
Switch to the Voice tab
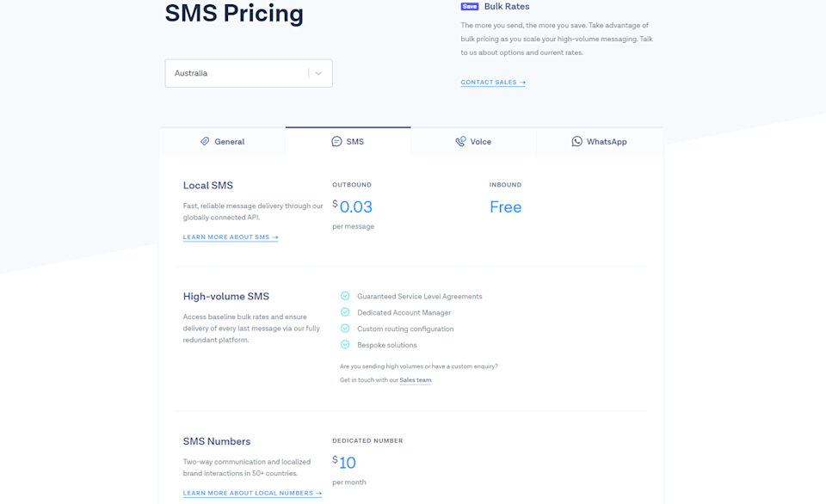click(x=473, y=142)
